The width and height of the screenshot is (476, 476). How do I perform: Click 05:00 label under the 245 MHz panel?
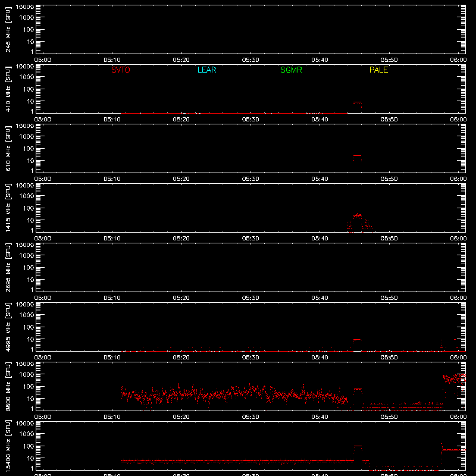click(42, 60)
